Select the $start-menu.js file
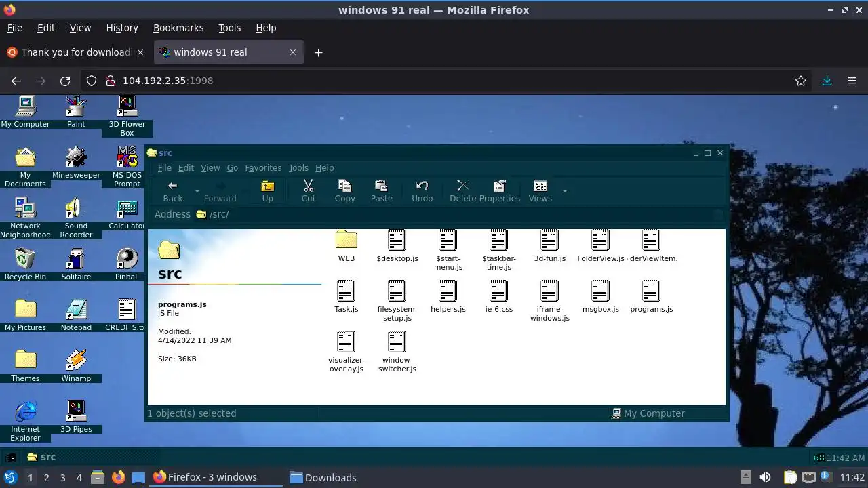 point(448,250)
